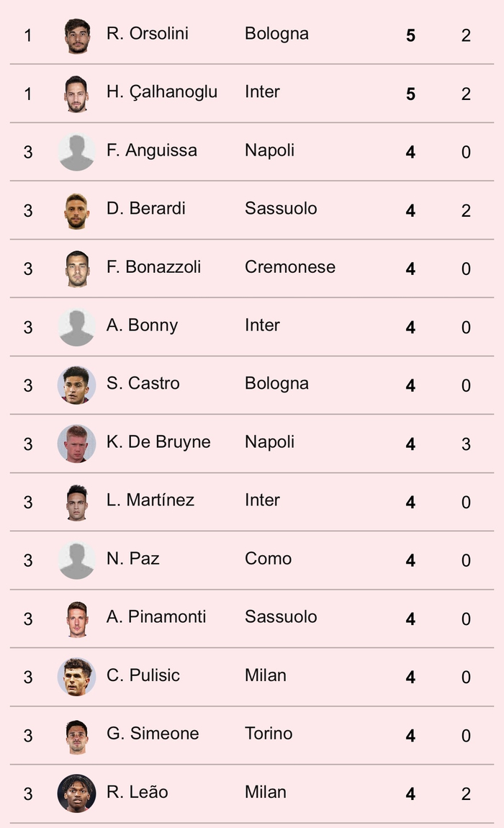
Task: Click A. Bonny's placeholder avatar
Action: pyautogui.click(x=76, y=327)
